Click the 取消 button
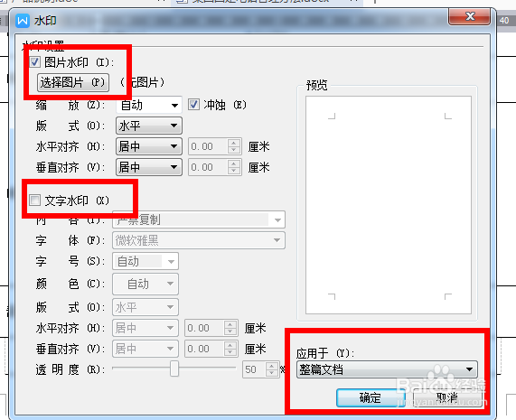 [x=447, y=397]
